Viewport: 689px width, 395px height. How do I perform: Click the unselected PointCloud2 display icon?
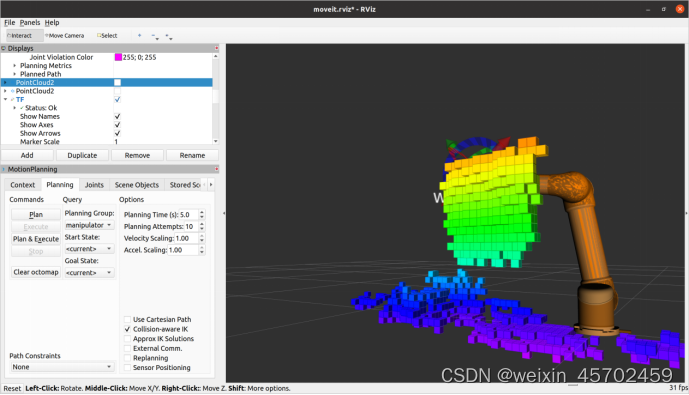click(13, 91)
